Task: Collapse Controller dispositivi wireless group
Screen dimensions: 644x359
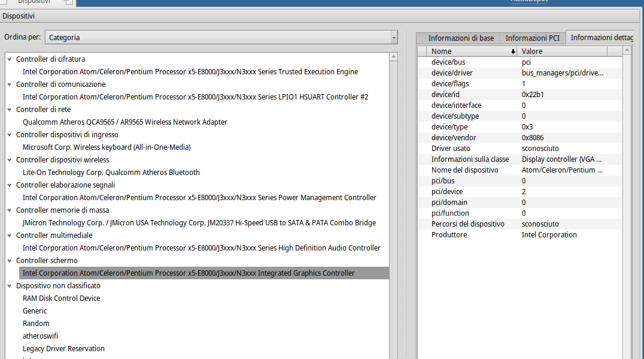Action: coord(10,159)
